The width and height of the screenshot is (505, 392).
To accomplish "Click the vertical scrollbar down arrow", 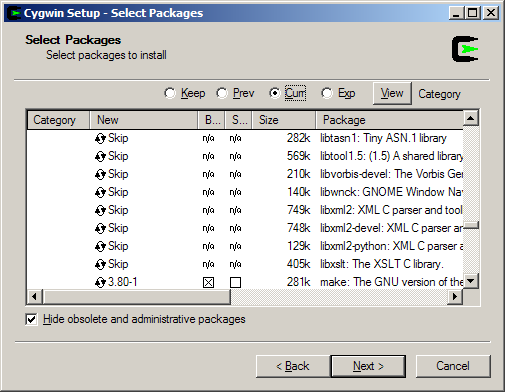I will coord(471,281).
